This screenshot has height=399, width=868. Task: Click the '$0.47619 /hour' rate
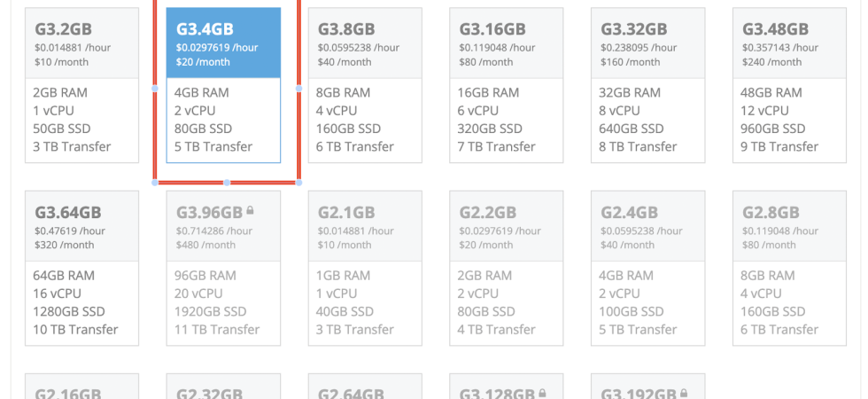[70, 231]
